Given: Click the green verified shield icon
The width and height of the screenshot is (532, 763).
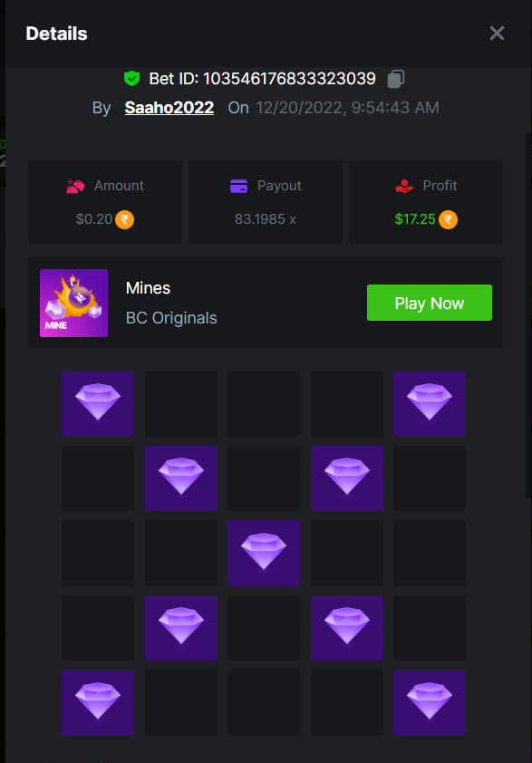Looking at the screenshot, I should click(132, 78).
